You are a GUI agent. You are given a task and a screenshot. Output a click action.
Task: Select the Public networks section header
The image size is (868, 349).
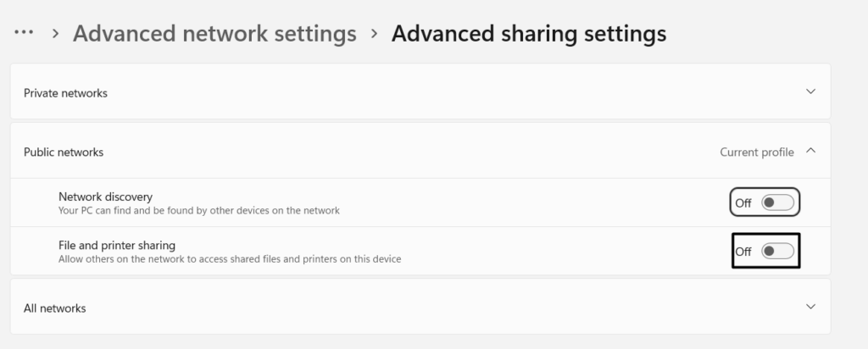[64, 152]
